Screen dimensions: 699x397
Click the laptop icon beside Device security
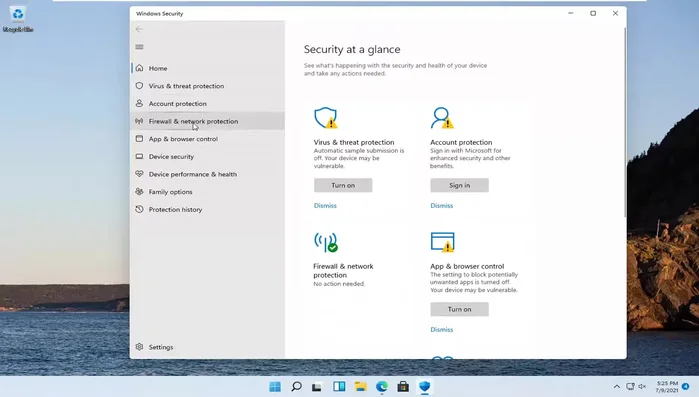[x=139, y=156]
